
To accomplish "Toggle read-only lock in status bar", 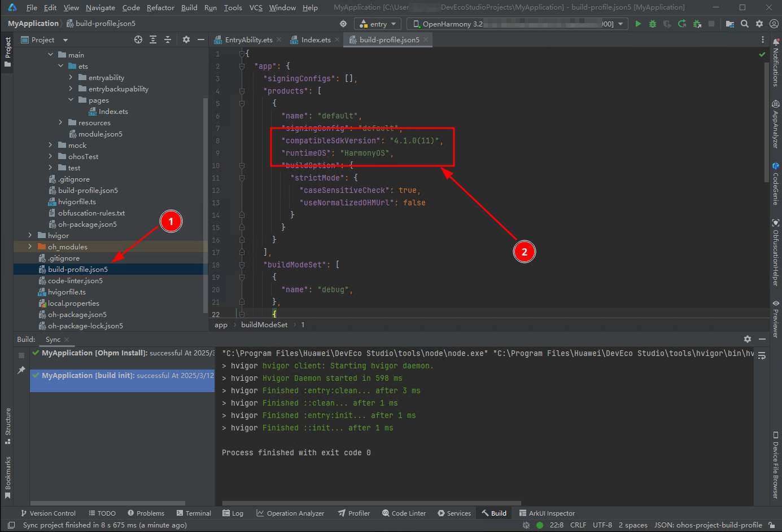I will pos(772,525).
